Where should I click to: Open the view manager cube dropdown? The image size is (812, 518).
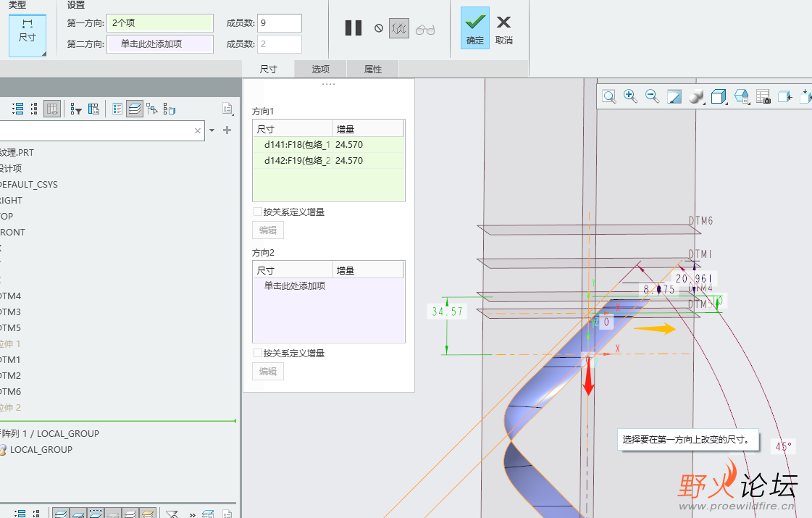pos(742,96)
